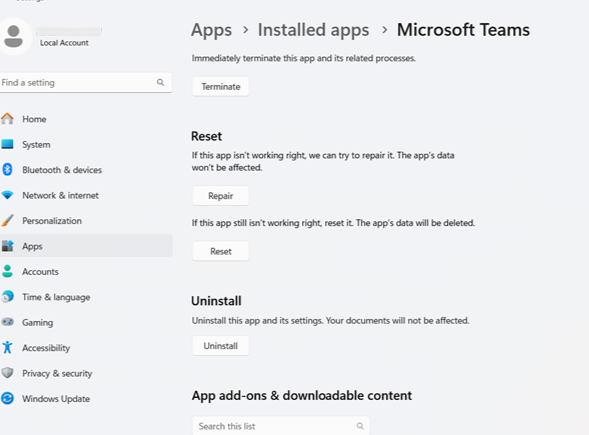This screenshot has width=589, height=435.
Task: Click the Accessibility figure icon
Action: click(7, 347)
